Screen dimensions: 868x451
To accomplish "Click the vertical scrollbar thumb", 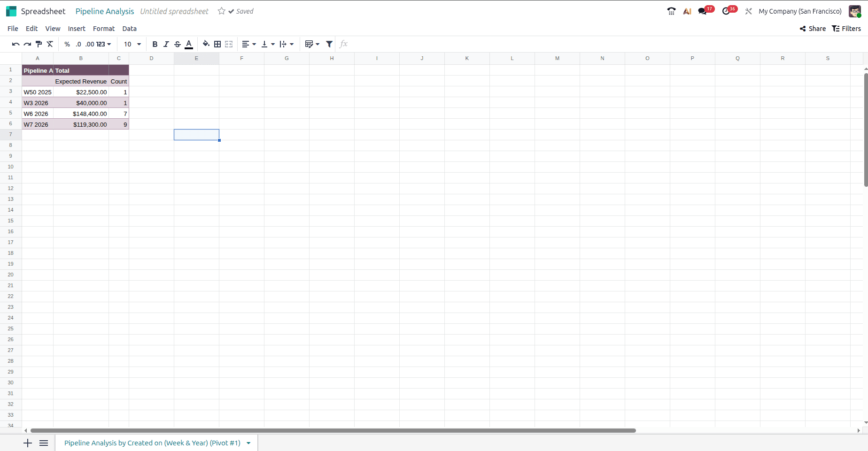I will pos(866,130).
